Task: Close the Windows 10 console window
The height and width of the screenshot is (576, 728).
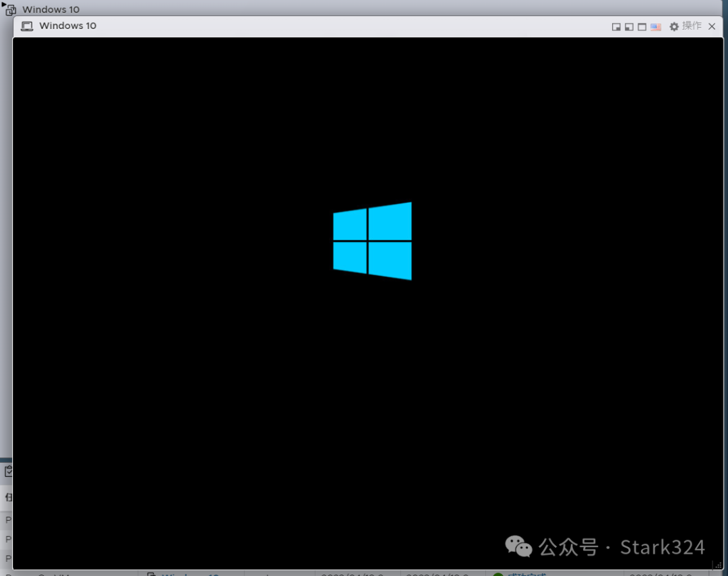Action: (712, 26)
